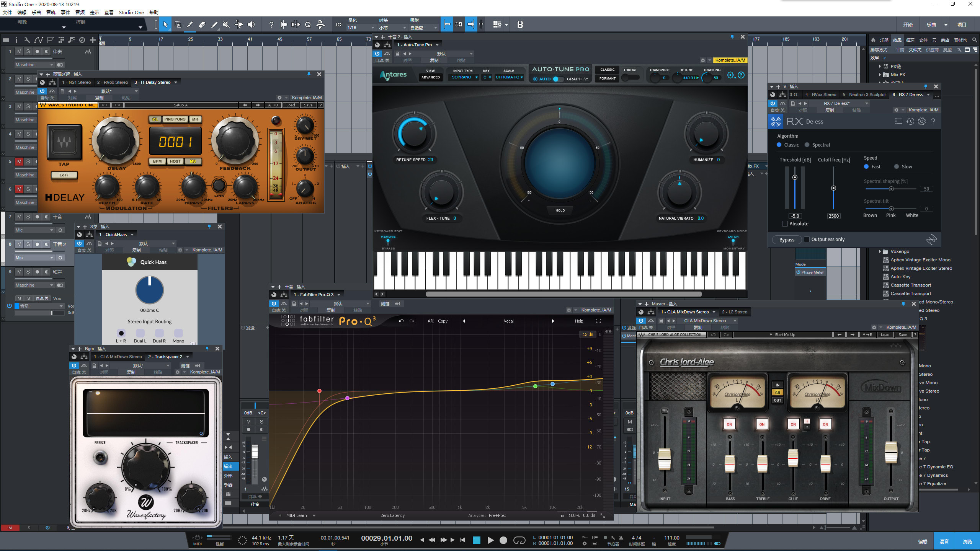This screenshot has width=980, height=551.
Task: Expand the Mix FX folder in browser
Action: [880, 75]
